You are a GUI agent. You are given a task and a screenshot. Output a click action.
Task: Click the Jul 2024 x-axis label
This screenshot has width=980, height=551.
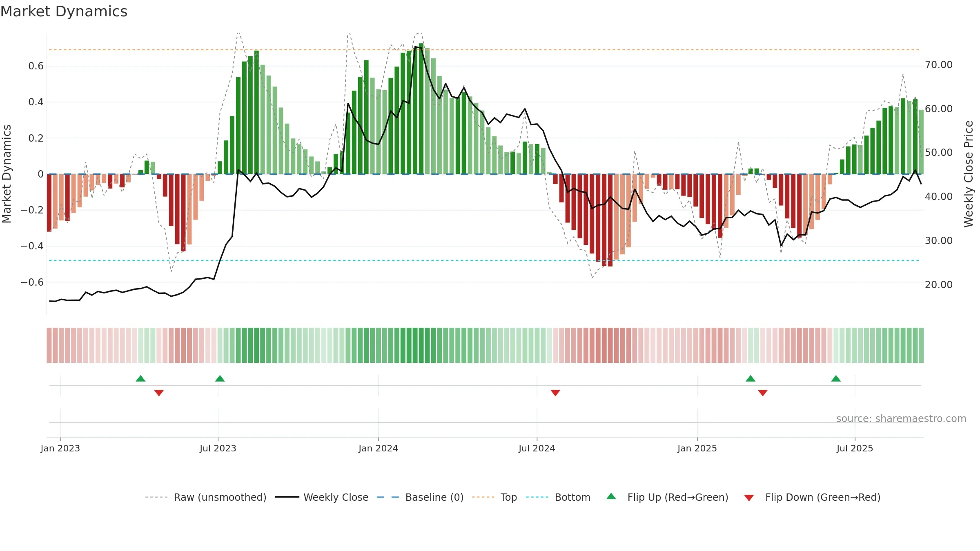(537, 448)
